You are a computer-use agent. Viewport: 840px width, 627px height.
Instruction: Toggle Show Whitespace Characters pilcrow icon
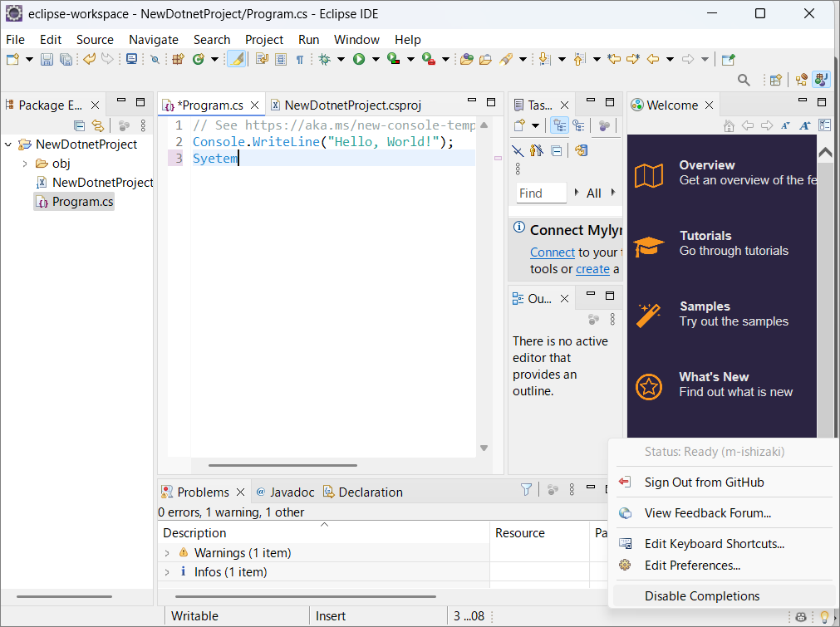coord(300,60)
